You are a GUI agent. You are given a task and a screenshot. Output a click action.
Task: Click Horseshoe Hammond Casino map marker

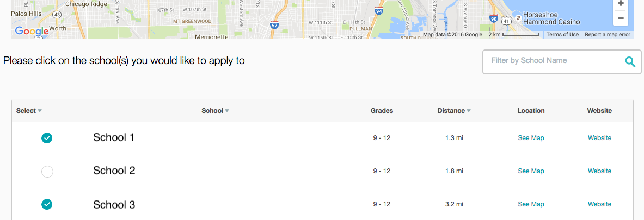click(519, 18)
